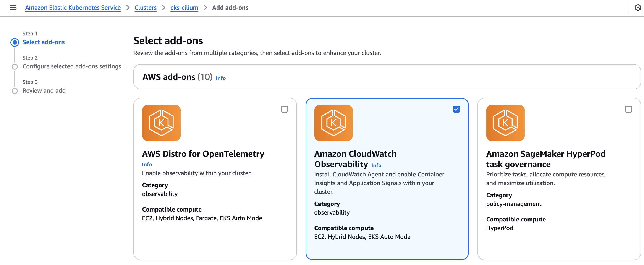
Task: Tick the AWS Distro for OpenTelemetry checkbox
Action: [284, 109]
